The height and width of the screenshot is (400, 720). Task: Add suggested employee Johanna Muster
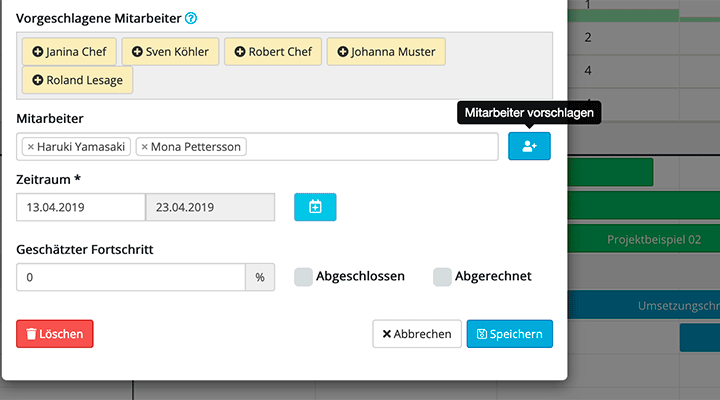click(386, 52)
